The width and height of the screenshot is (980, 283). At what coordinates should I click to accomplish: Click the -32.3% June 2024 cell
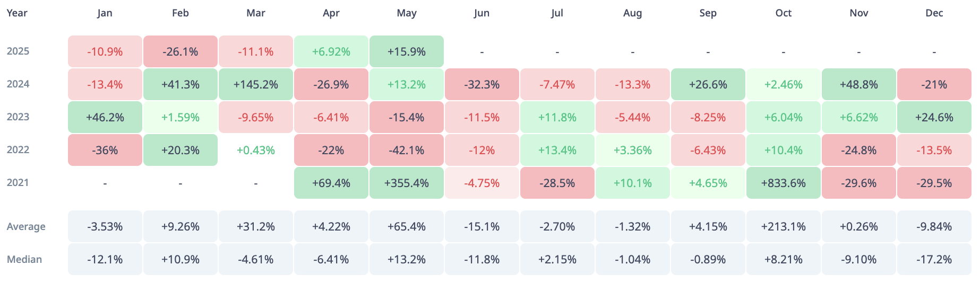pos(482,84)
